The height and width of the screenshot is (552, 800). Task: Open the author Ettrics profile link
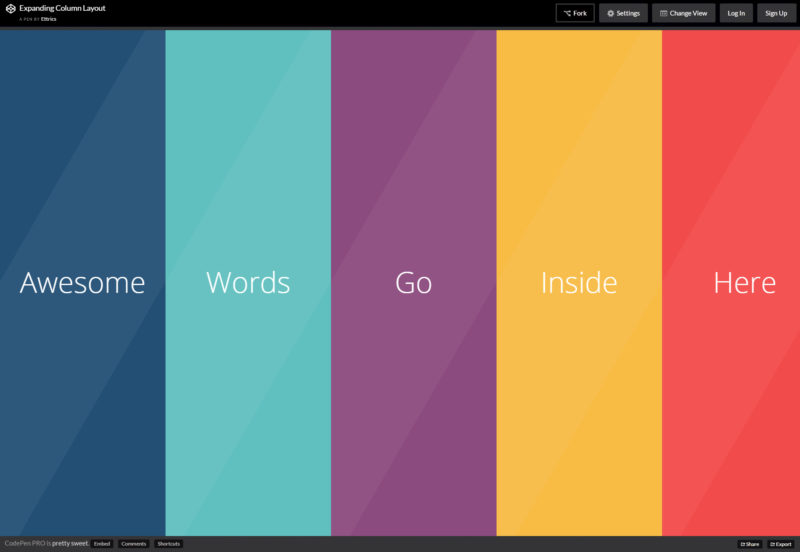[x=48, y=19]
